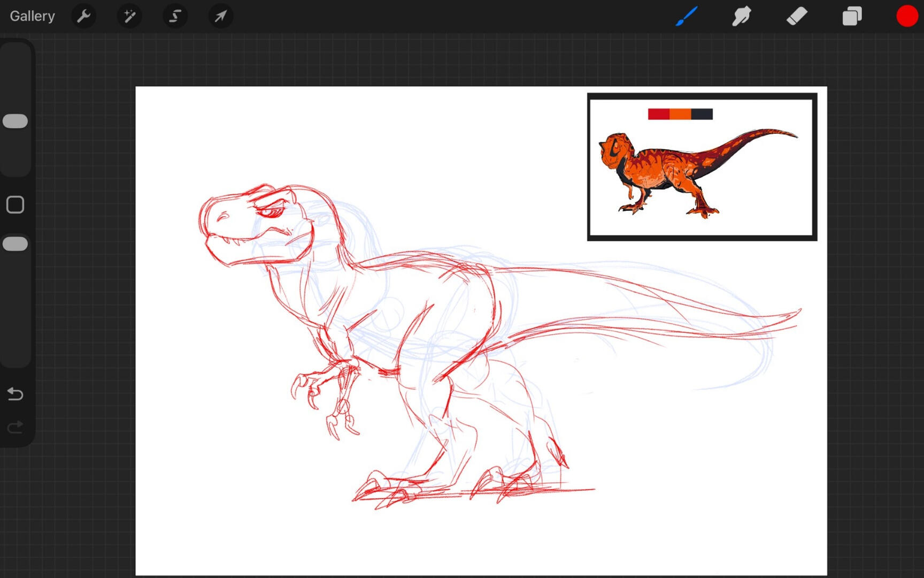
Task: Undo the last stroke
Action: [x=16, y=394]
